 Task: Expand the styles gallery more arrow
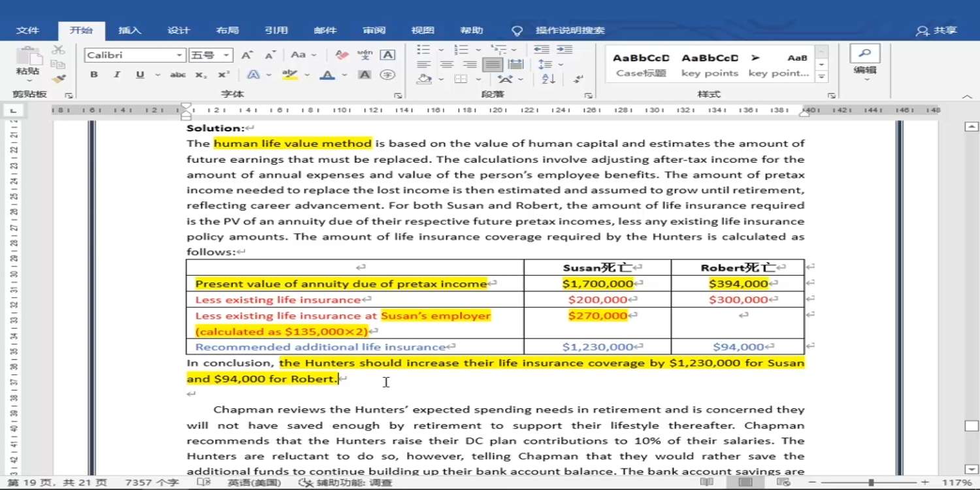pos(822,76)
